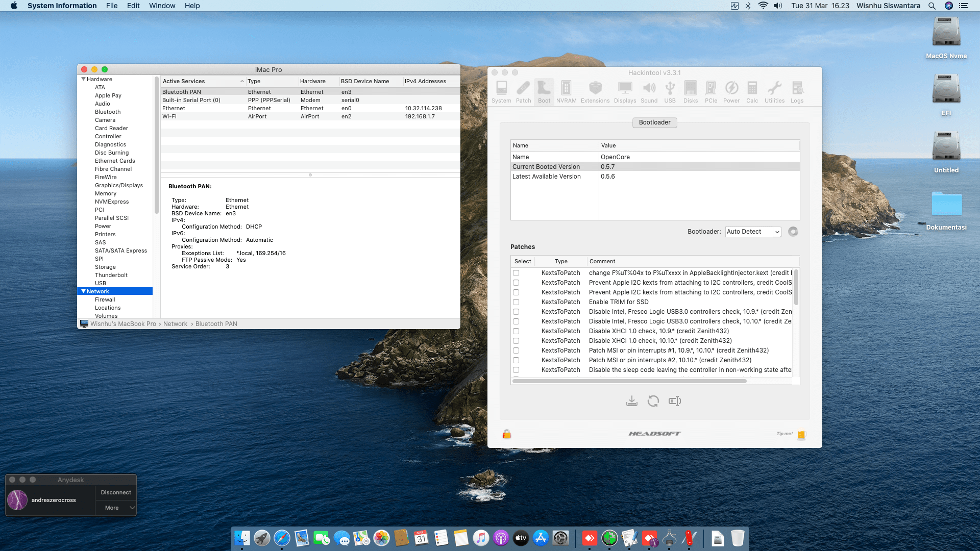
Task: Click the menu bar date and time
Action: (x=820, y=6)
